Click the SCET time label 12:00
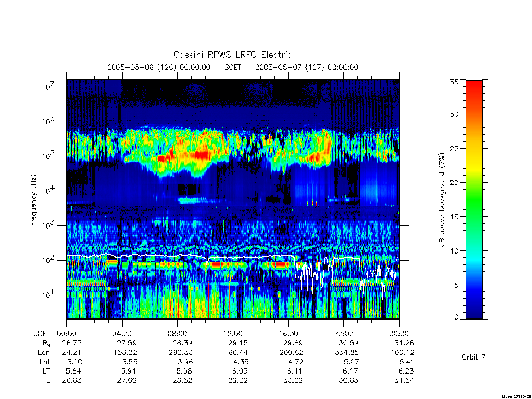 click(233, 334)
